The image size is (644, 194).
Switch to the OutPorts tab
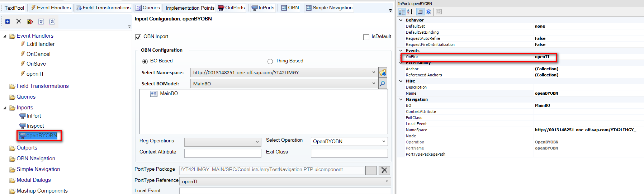(x=232, y=8)
